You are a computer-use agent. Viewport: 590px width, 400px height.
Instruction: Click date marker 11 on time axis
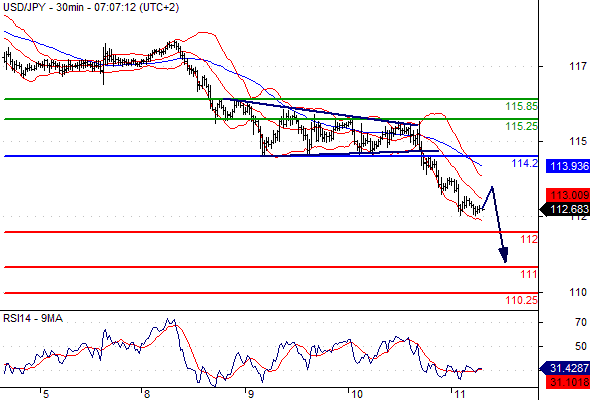(x=459, y=394)
